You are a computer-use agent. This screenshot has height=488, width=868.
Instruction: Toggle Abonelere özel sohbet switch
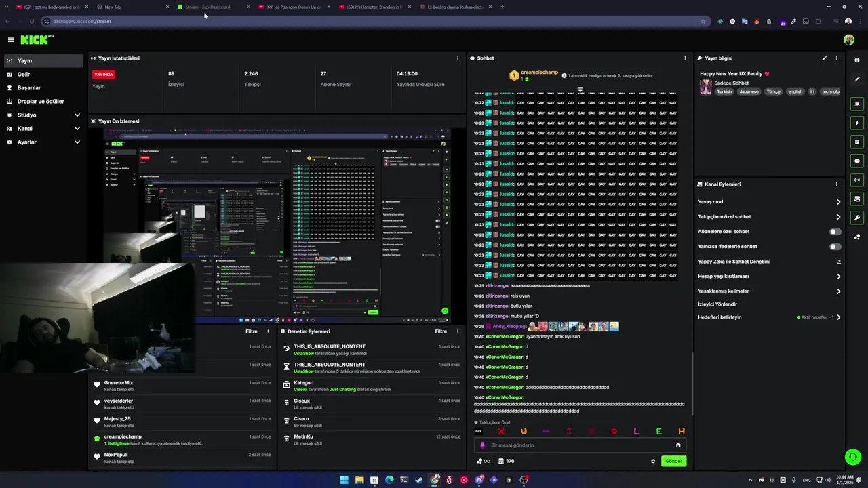835,232
